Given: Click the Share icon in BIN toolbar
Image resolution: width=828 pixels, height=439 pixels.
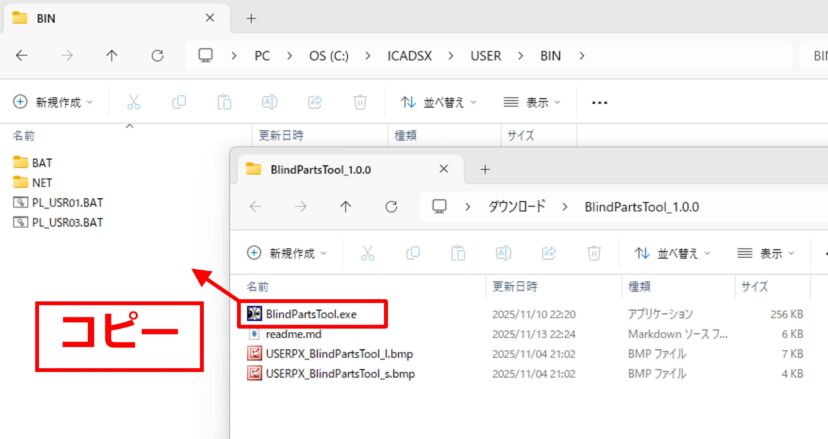Looking at the screenshot, I should tap(315, 102).
